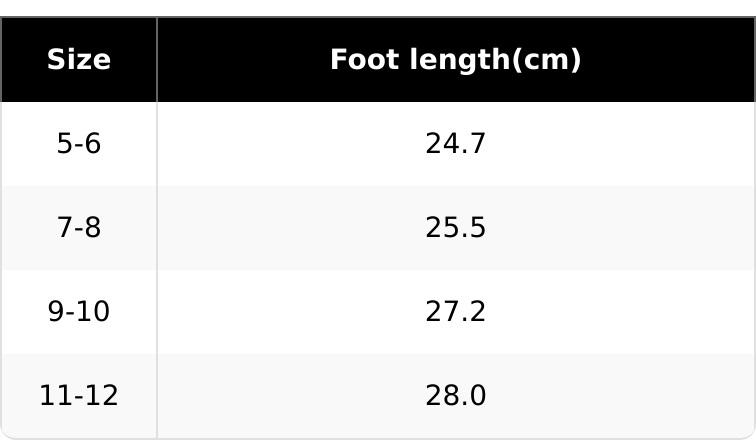The height and width of the screenshot is (440, 756).
Task: Pick the 11-12 size cell
Action: [79, 396]
